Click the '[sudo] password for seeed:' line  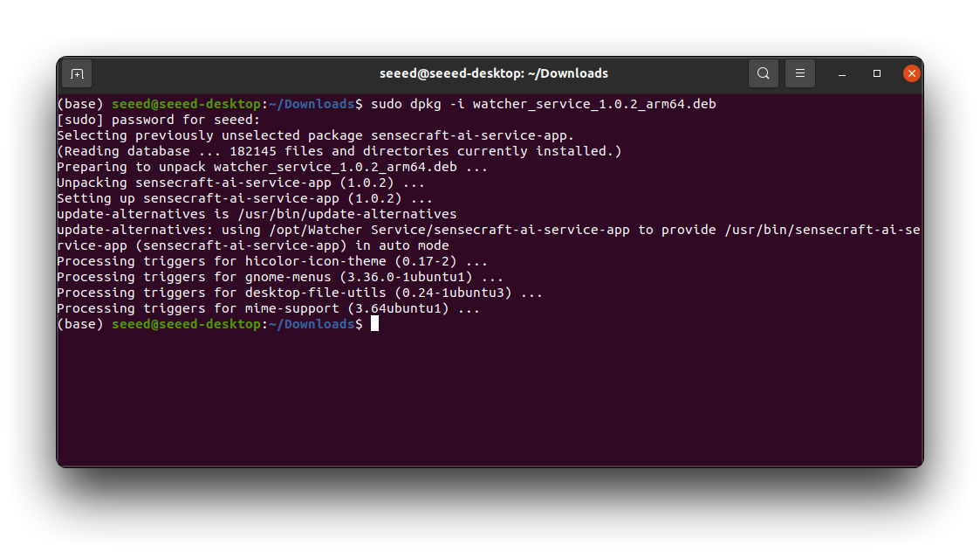click(x=158, y=120)
